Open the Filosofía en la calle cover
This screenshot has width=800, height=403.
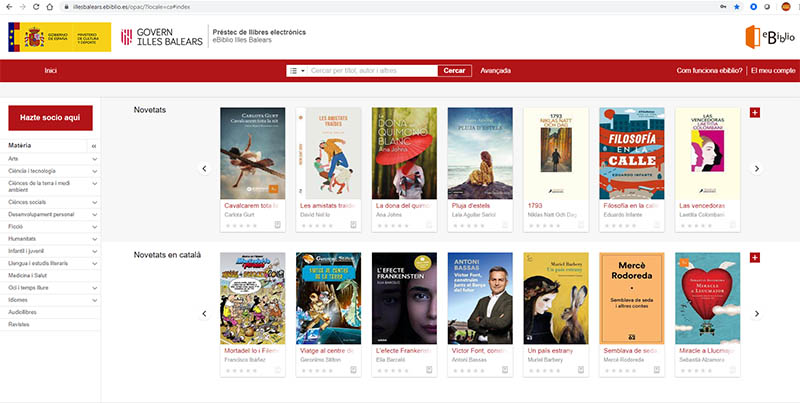(632, 153)
